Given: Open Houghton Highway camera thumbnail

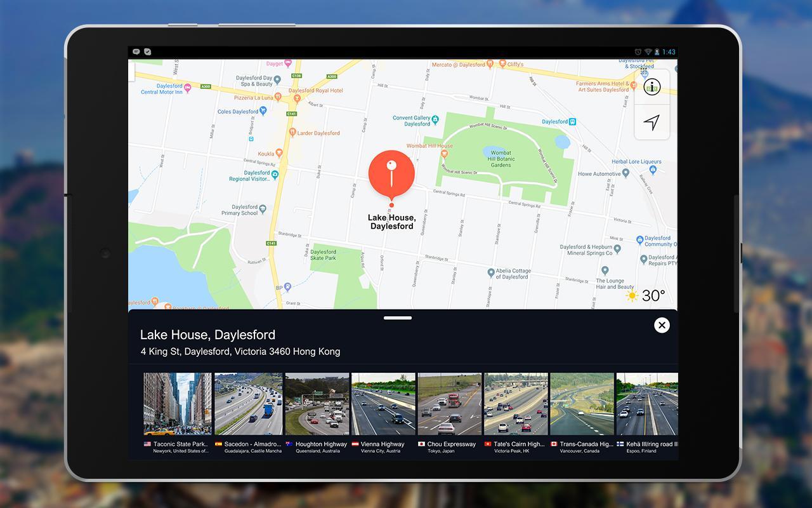Looking at the screenshot, I should click(317, 404).
